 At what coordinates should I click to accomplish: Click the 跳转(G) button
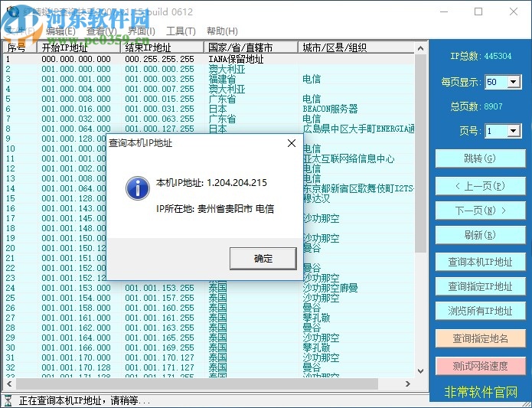click(480, 158)
